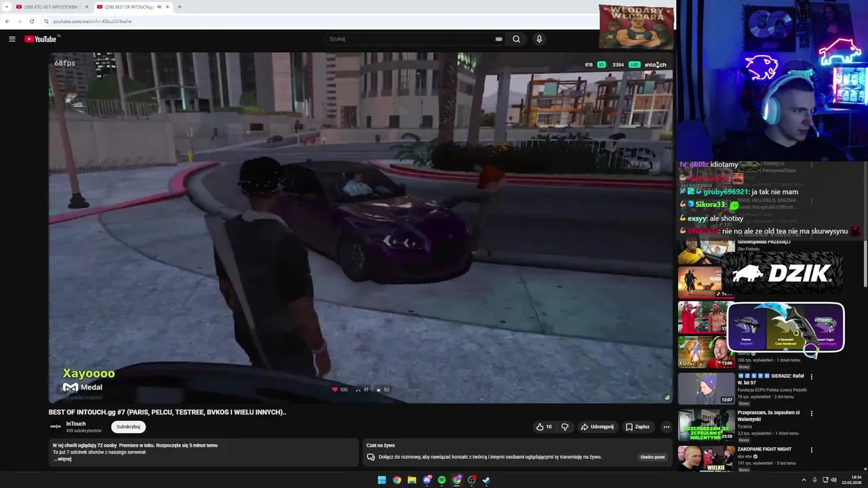The height and width of the screenshot is (488, 868).
Task: Open the YouTube hamburger guide menu
Action: click(x=12, y=39)
